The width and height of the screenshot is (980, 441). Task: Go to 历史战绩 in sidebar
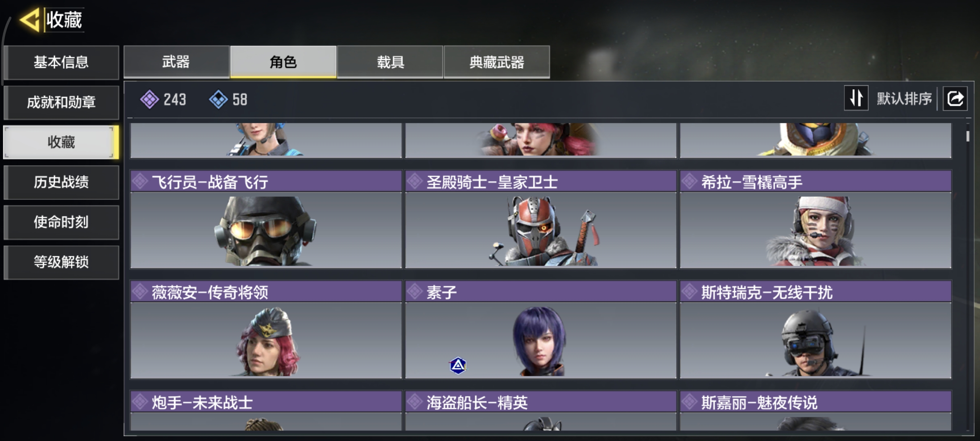[x=61, y=182]
